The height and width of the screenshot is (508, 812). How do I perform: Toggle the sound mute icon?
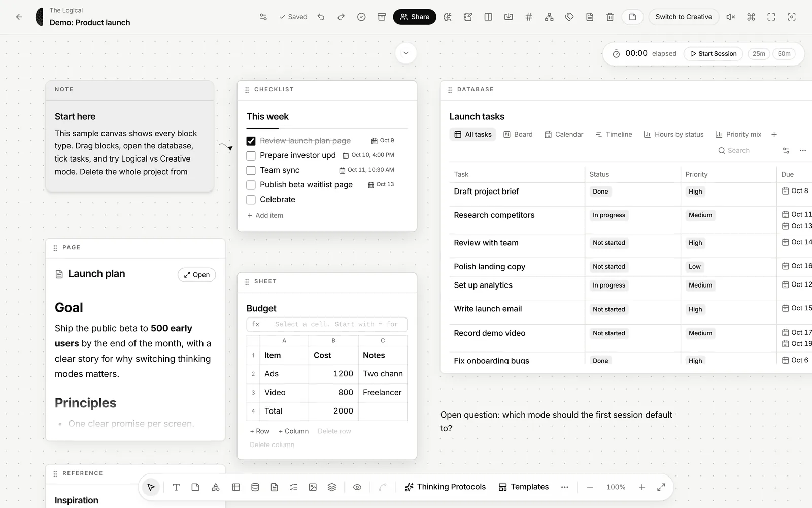coord(731,17)
